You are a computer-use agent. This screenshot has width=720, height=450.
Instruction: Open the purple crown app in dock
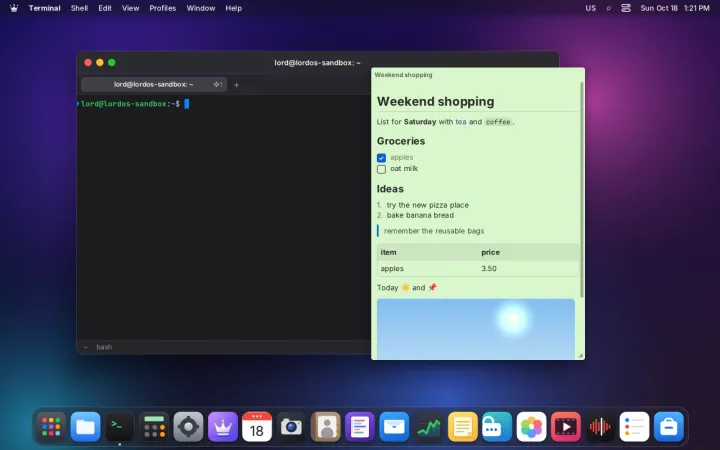coord(223,427)
